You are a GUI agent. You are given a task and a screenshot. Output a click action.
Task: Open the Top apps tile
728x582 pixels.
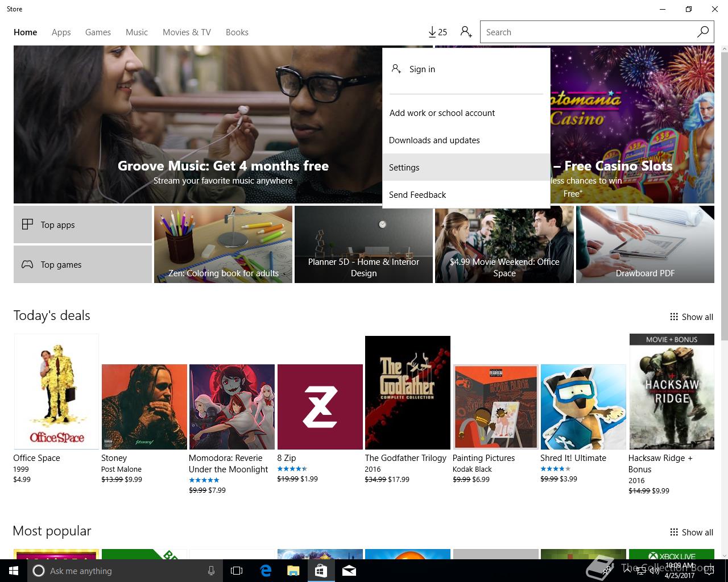82,225
